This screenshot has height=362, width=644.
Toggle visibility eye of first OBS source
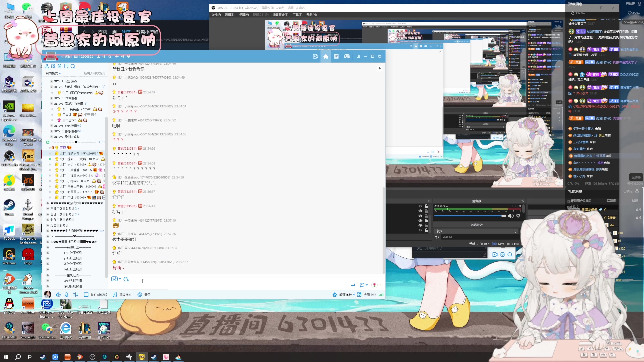coord(420,206)
